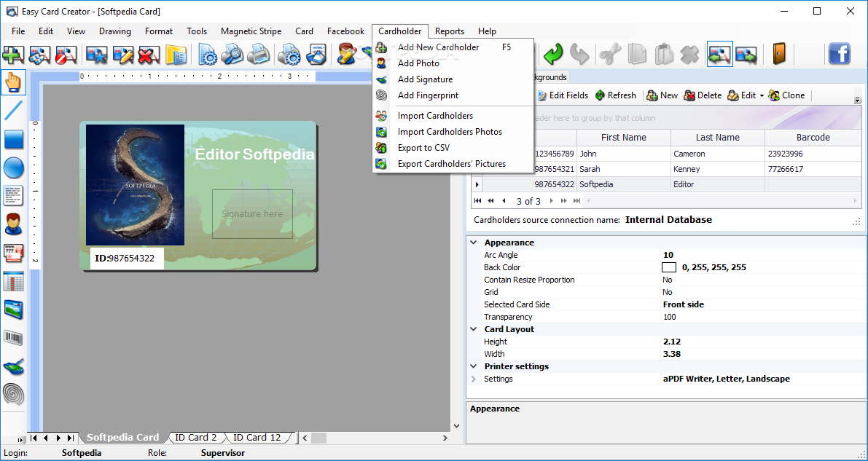Screen dimensions: 868x461
Task: Click the exit door icon
Action: 779,54
